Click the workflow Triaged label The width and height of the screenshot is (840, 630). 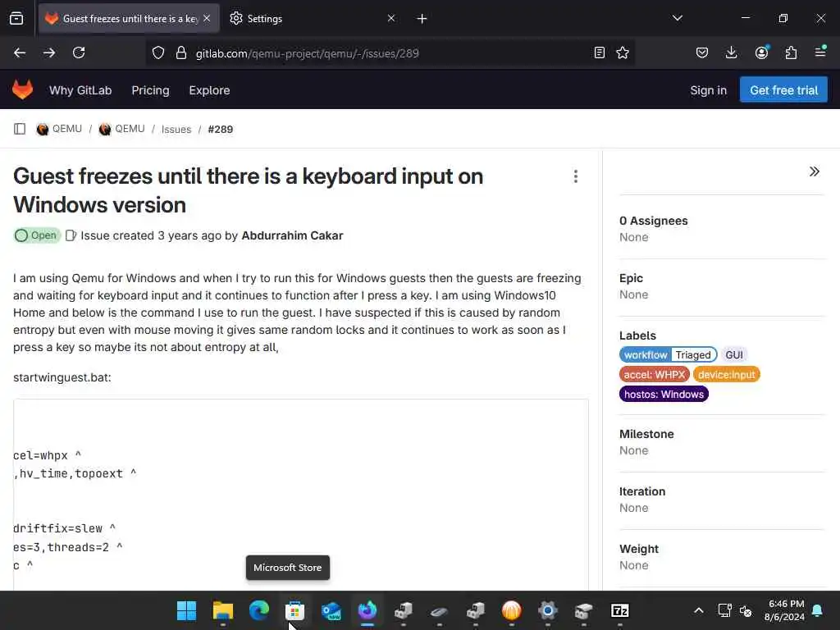[x=668, y=354]
